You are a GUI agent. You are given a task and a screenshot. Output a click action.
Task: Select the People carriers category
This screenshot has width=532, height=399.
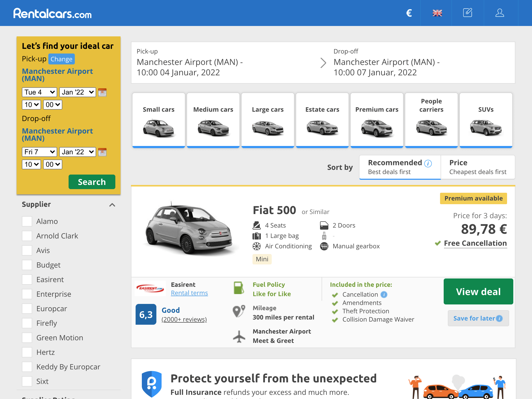tap(431, 120)
